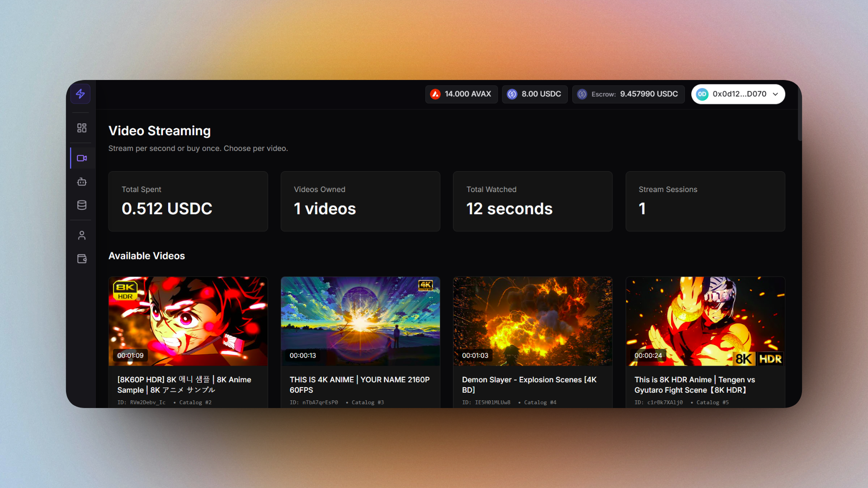Click the 8.00 USDC balance chip

click(x=535, y=94)
